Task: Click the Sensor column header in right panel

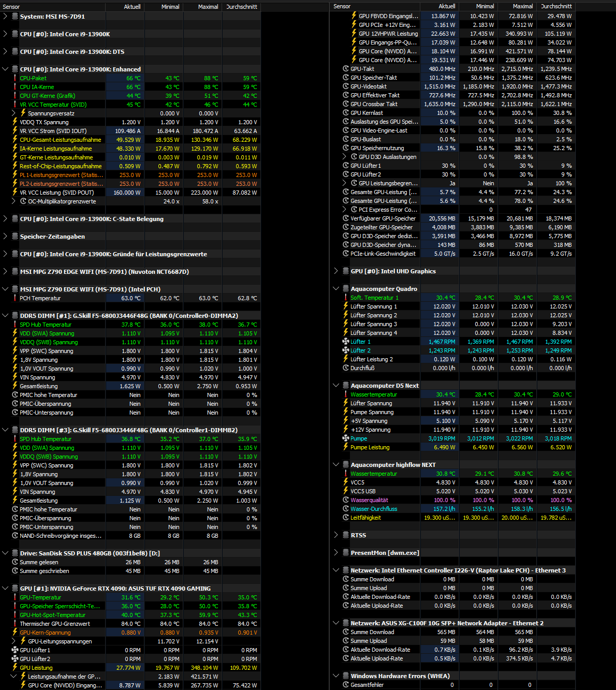Action: pos(375,6)
